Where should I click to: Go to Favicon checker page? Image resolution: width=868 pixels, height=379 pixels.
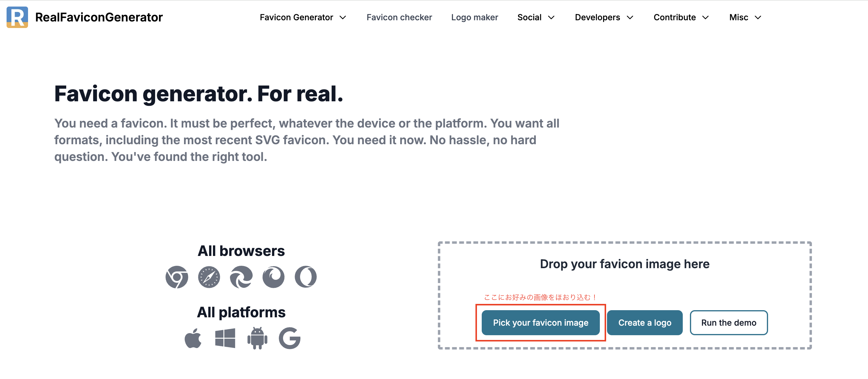399,17
